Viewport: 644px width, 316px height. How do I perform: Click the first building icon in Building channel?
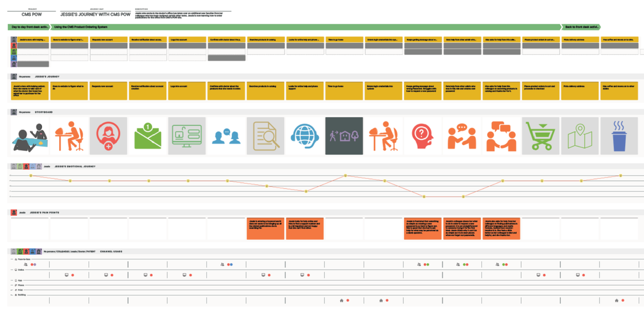(x=341, y=300)
